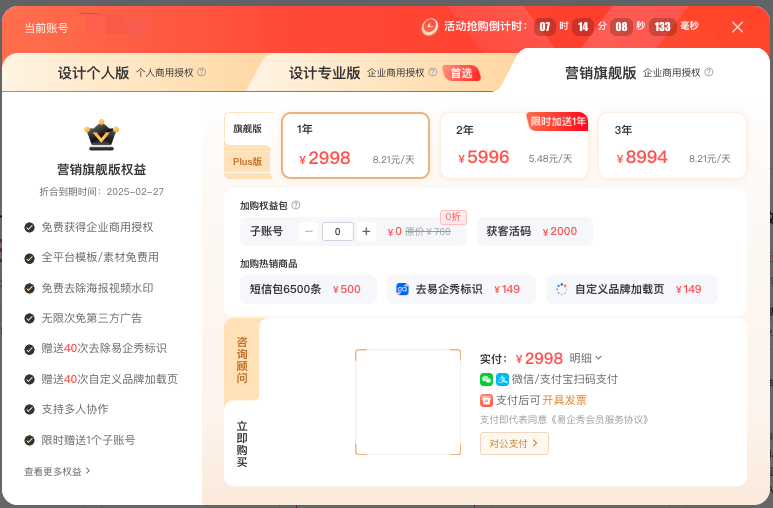
Task: Open 查看更多权益 link
Action: pos(57,472)
